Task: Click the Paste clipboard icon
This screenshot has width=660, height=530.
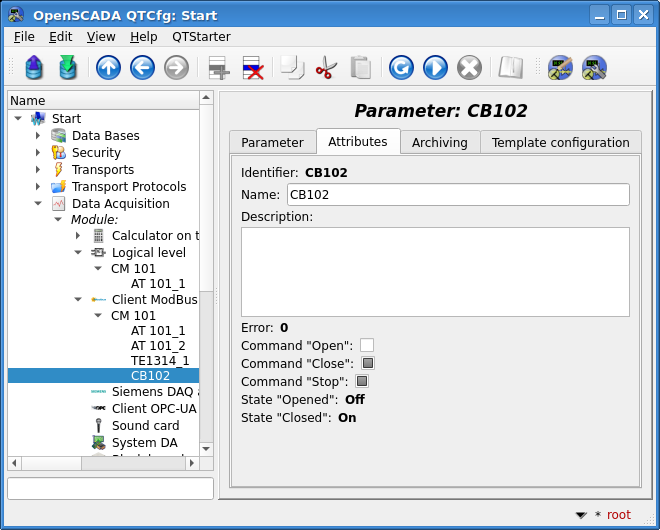Action: [361, 67]
